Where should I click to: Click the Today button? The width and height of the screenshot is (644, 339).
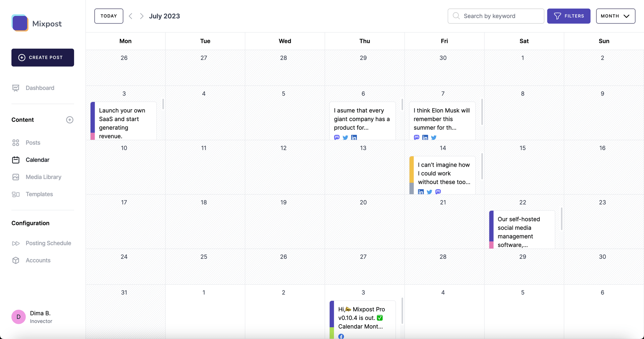(x=109, y=16)
